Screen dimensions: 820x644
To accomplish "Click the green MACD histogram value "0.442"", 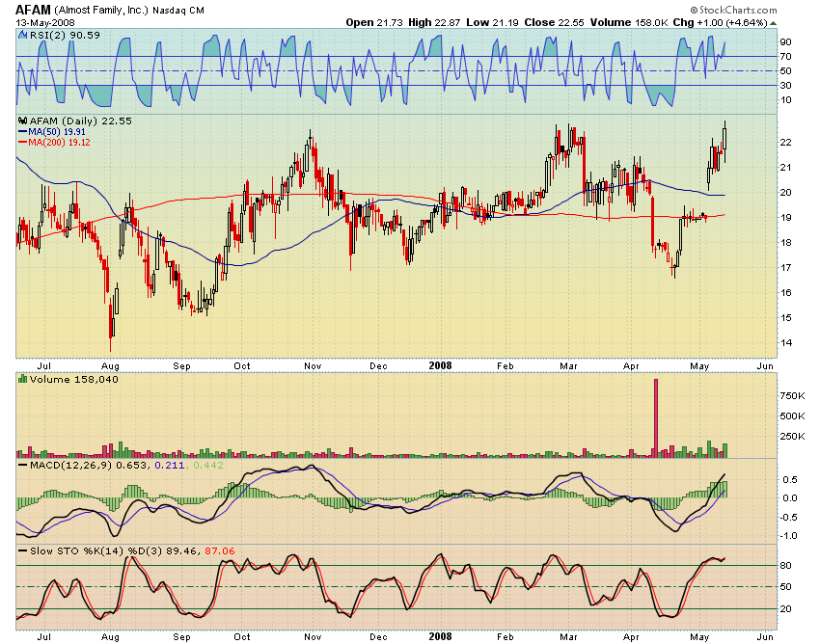I will (208, 465).
